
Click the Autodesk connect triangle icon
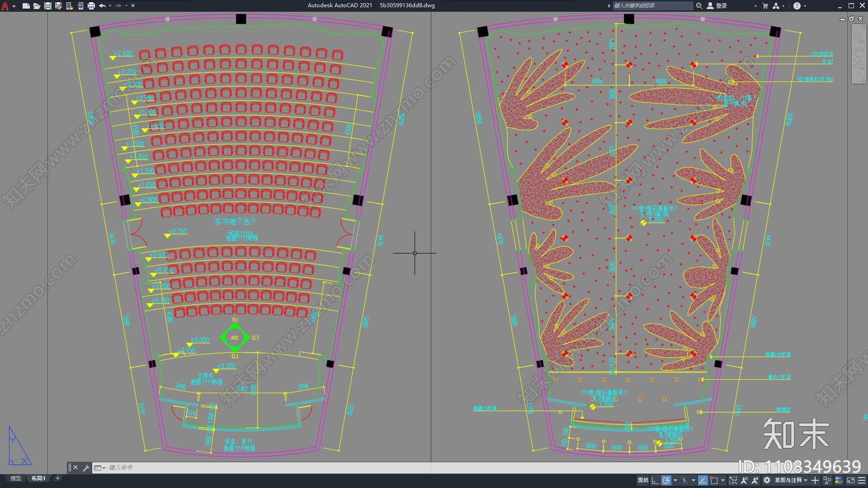(x=776, y=5)
